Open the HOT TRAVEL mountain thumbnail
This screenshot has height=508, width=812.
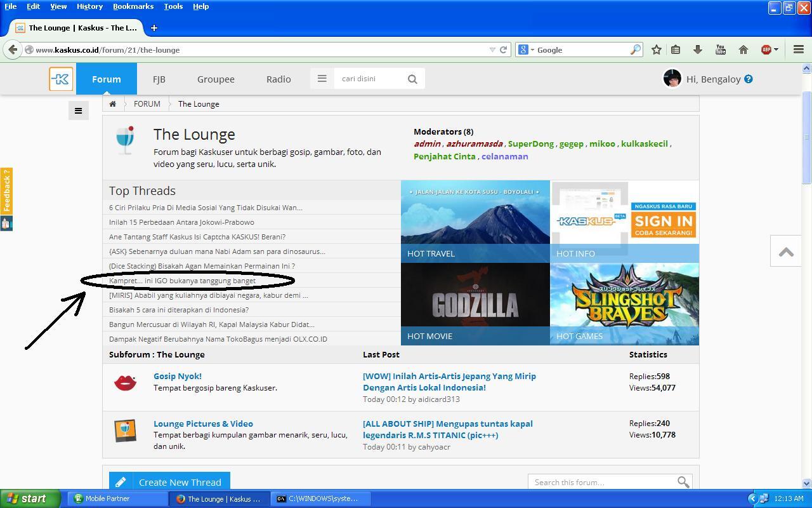point(475,221)
